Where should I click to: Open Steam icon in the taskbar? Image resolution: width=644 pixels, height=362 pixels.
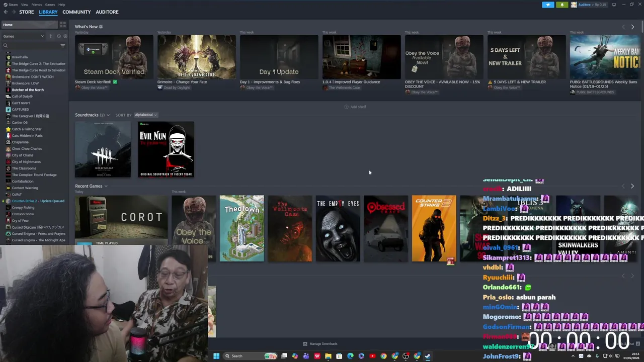click(x=428, y=356)
